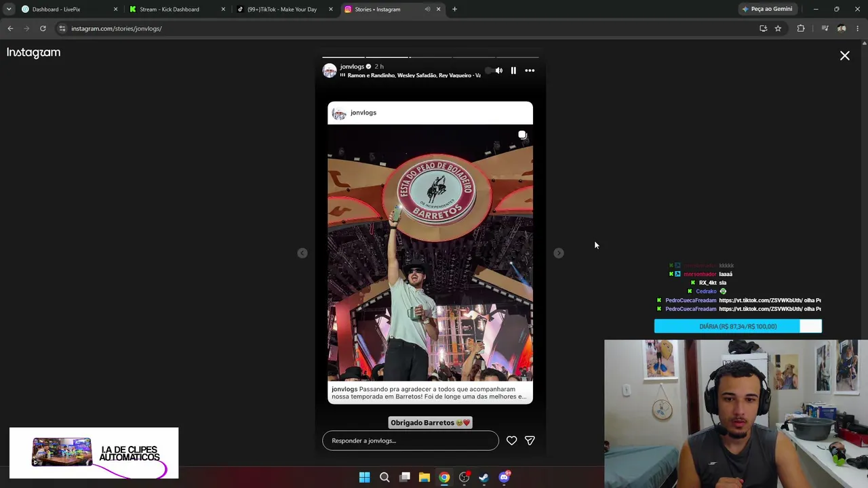Go forward in browser history
The image size is (868, 488).
point(26,28)
